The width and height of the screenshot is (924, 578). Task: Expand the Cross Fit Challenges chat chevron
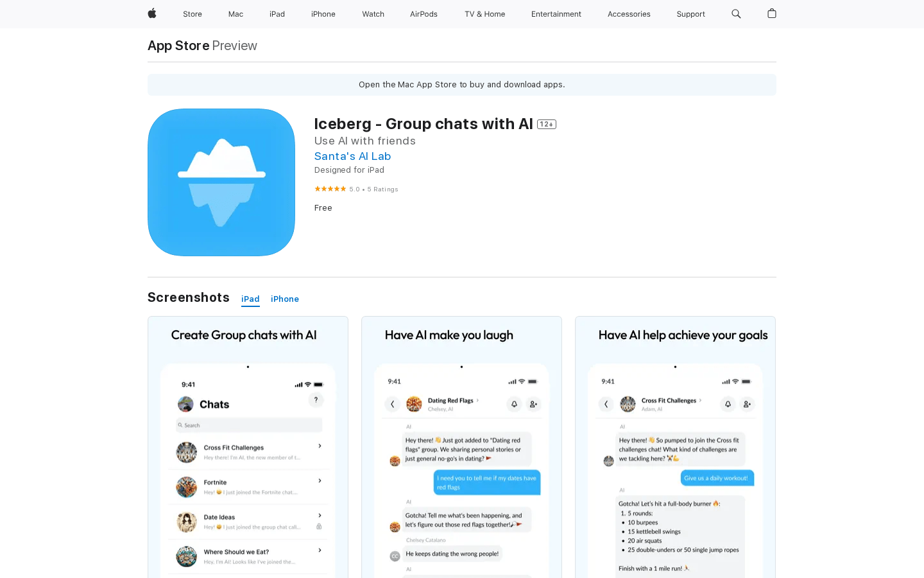pos(320,446)
